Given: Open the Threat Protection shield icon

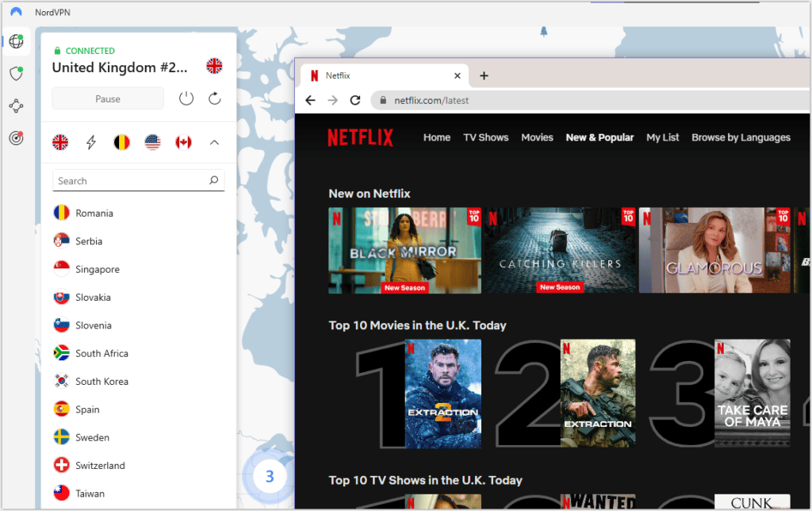Looking at the screenshot, I should (x=16, y=74).
